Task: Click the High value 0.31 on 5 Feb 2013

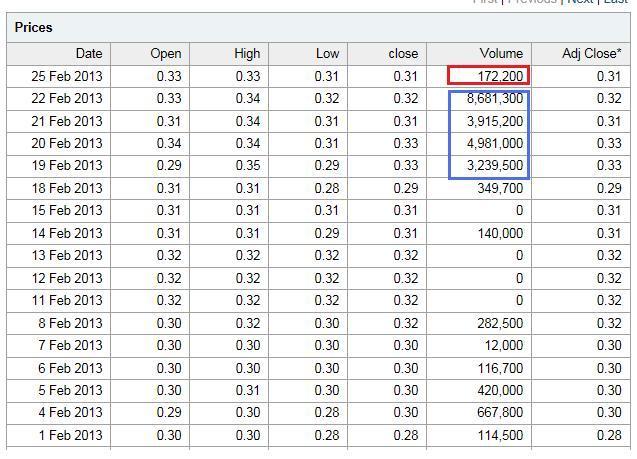Action: click(x=248, y=390)
